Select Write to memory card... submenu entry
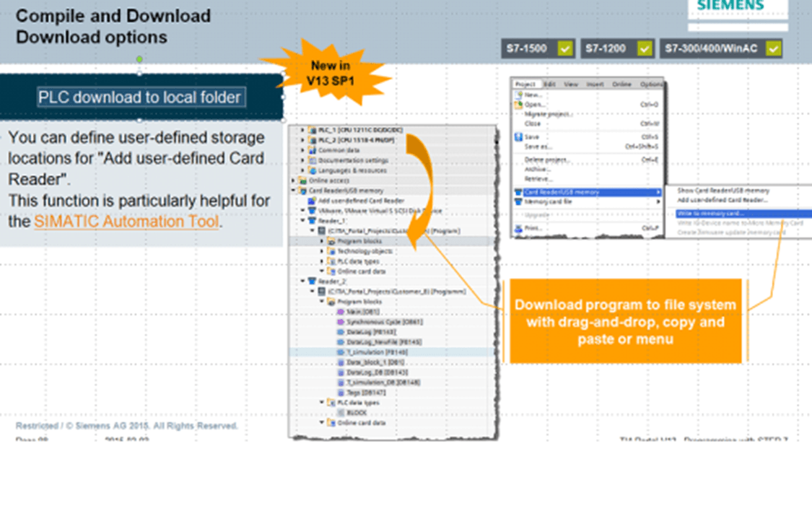This screenshot has height=519, width=812. [x=743, y=214]
